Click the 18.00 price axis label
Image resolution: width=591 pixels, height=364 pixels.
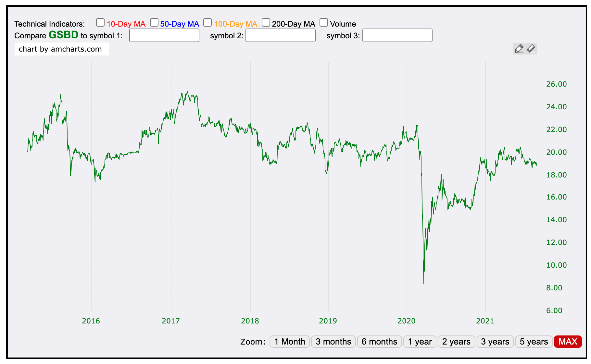(557, 175)
